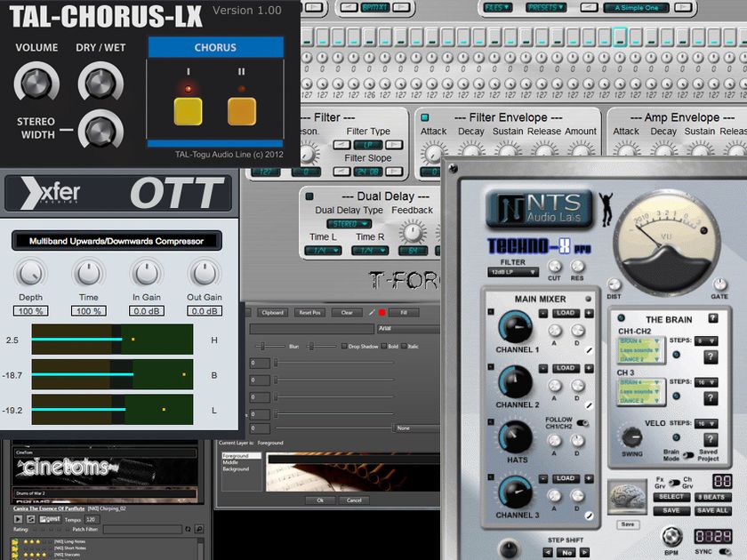Click the Gist icon in the sample browser
The image size is (747, 560).
(x=51, y=518)
